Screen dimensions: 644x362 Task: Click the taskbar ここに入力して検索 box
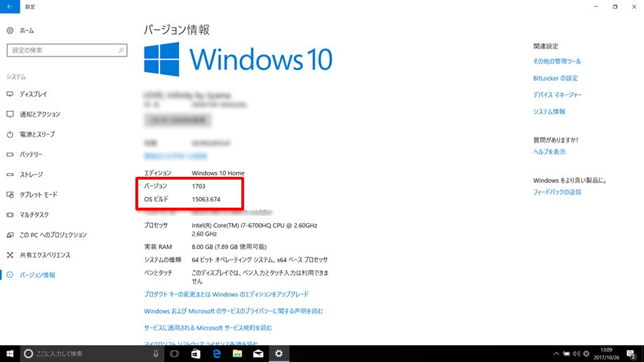tap(93, 354)
